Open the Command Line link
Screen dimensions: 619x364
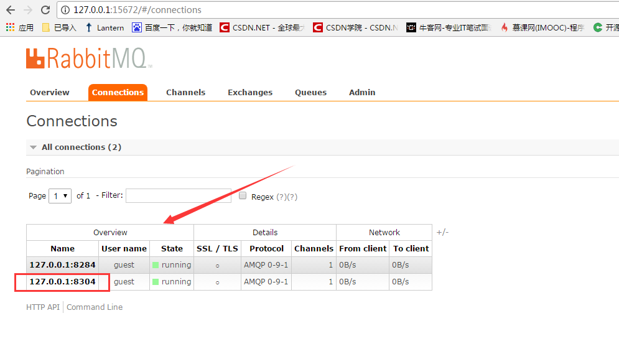click(x=95, y=307)
